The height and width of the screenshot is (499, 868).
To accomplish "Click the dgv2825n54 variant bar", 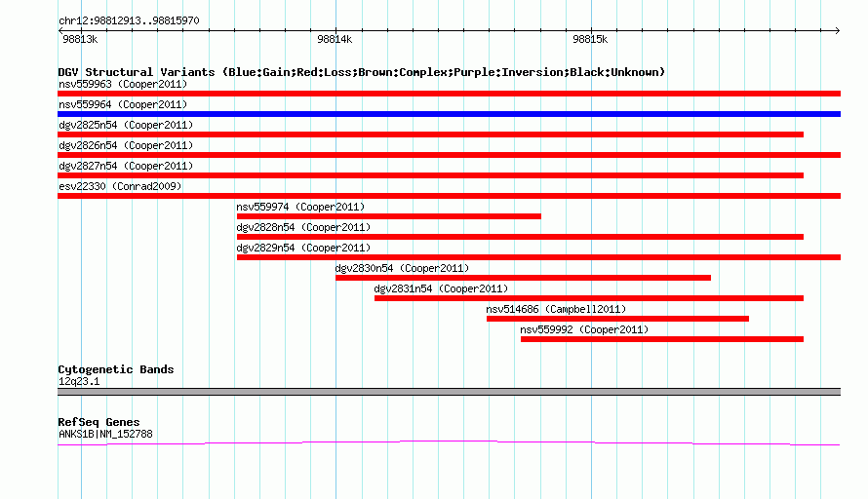I will coord(431,134).
